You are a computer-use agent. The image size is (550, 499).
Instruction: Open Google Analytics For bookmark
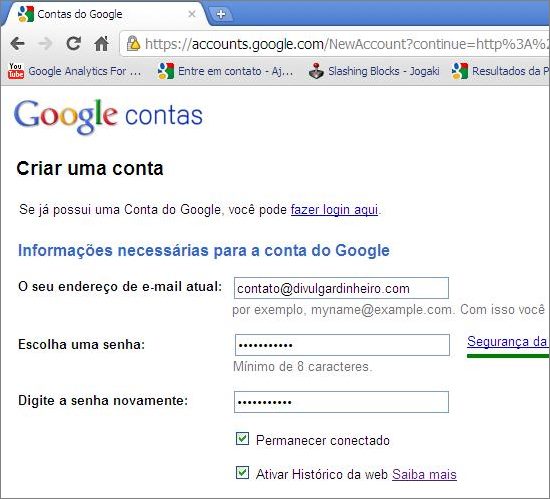85,71
